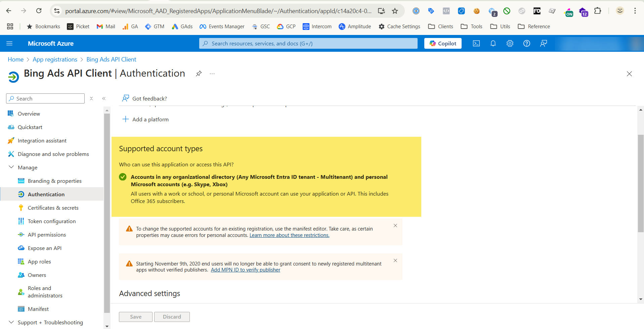Open Token configuration

click(x=52, y=221)
